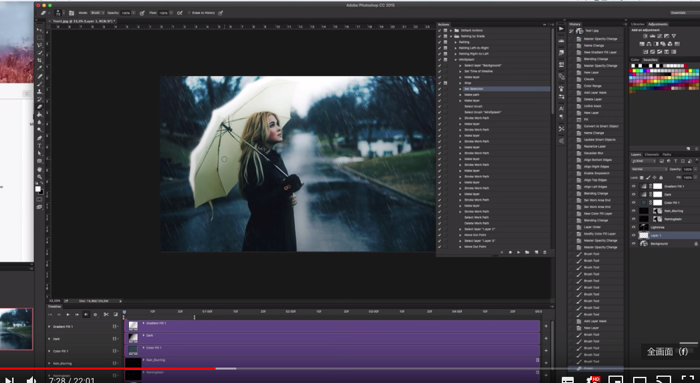Toggle YouTube fullscreen button
This screenshot has height=383, width=700.
[x=688, y=379]
